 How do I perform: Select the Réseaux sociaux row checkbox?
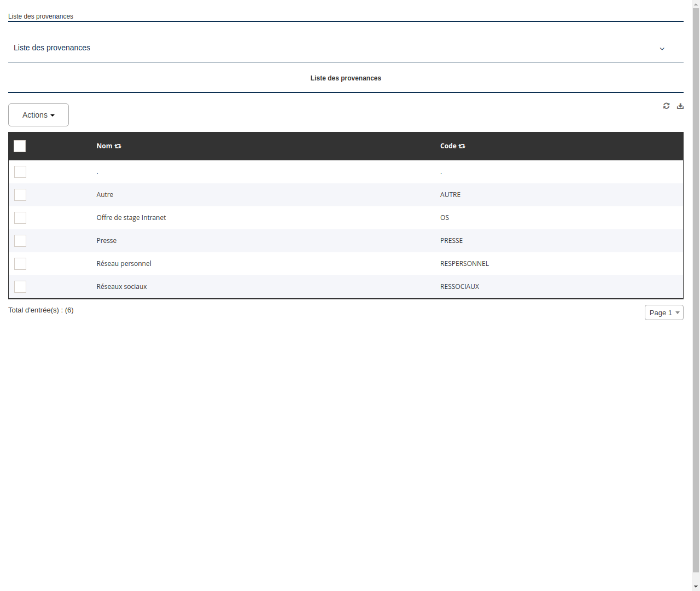pos(20,286)
